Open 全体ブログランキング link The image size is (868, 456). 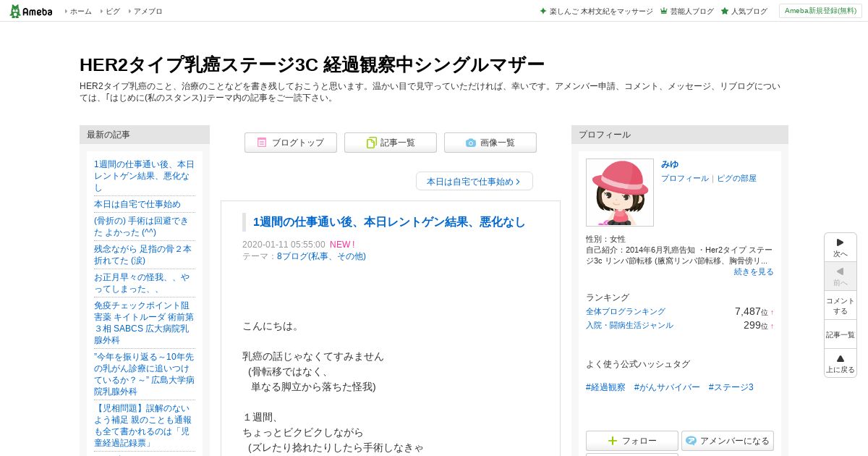click(626, 311)
